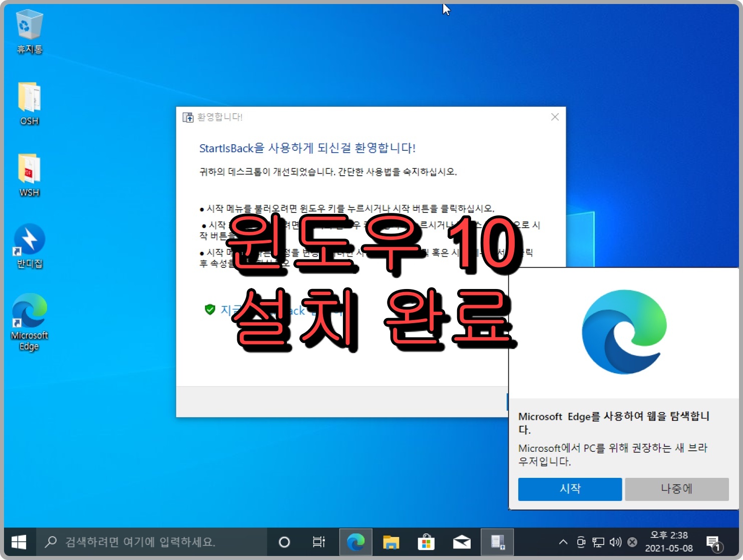This screenshot has width=743, height=560.
Task: Mute the volume via the tray speaker icon
Action: point(614,542)
